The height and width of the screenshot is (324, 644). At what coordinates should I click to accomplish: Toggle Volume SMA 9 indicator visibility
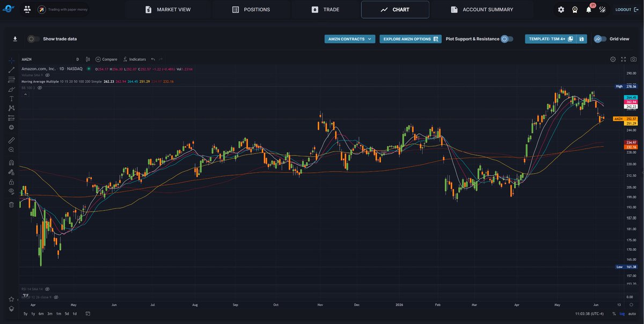click(x=47, y=75)
